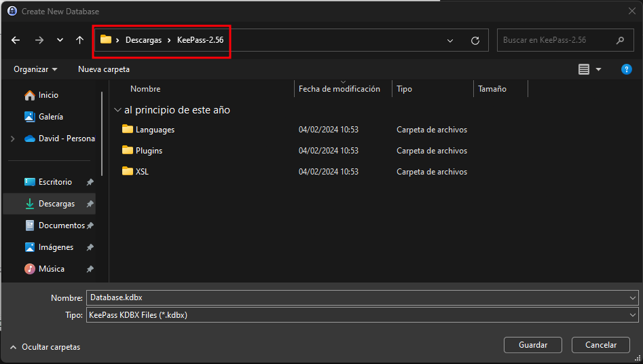Sort by Nombre column header
The width and height of the screenshot is (643, 364).
[x=145, y=89]
